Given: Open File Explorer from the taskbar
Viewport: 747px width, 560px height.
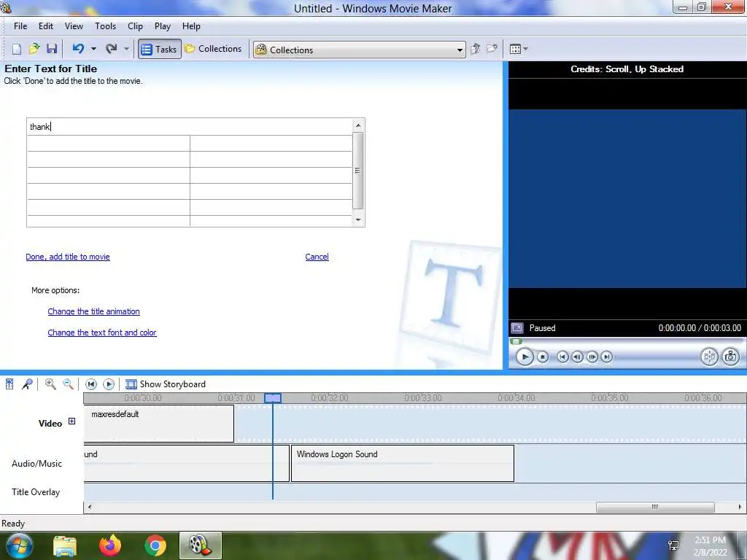Looking at the screenshot, I should tap(65, 545).
